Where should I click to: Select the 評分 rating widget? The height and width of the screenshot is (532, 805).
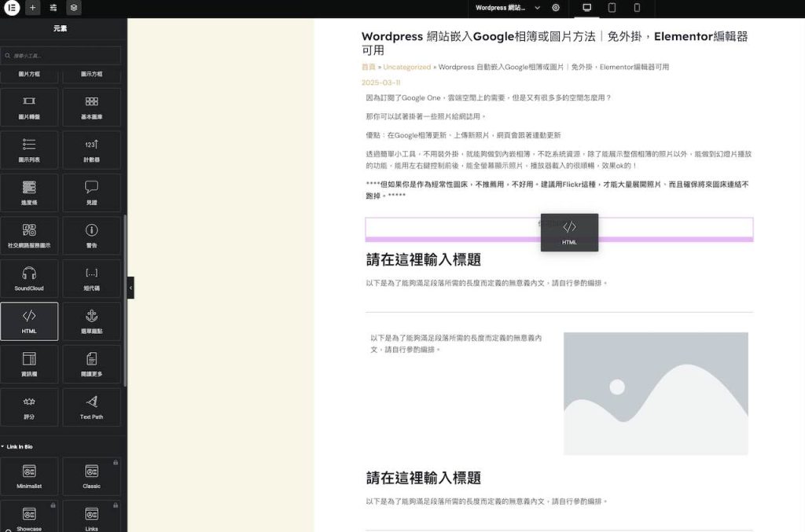point(29,407)
